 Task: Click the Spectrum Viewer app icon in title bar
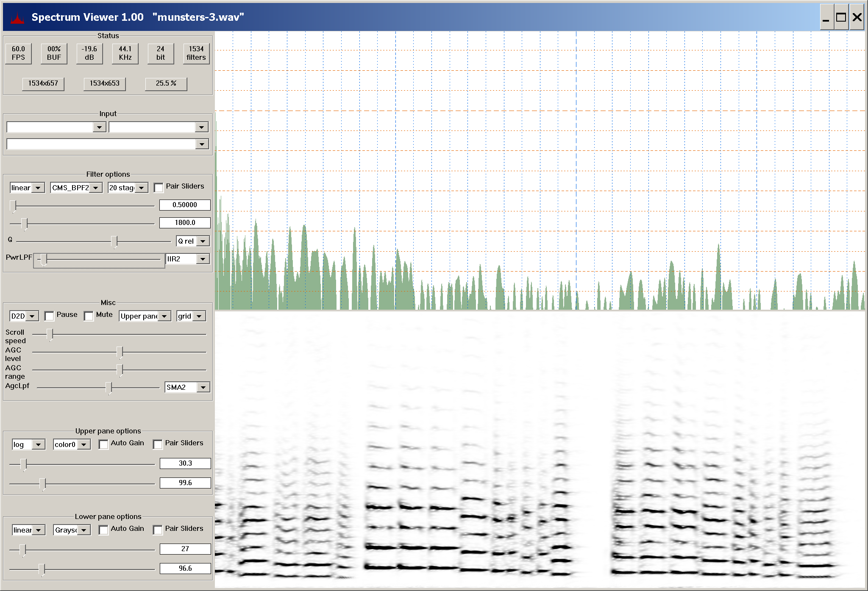[17, 18]
